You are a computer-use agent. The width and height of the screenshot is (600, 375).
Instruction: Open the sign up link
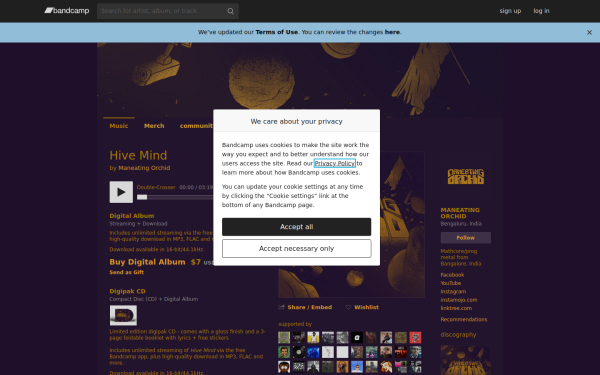coord(510,11)
